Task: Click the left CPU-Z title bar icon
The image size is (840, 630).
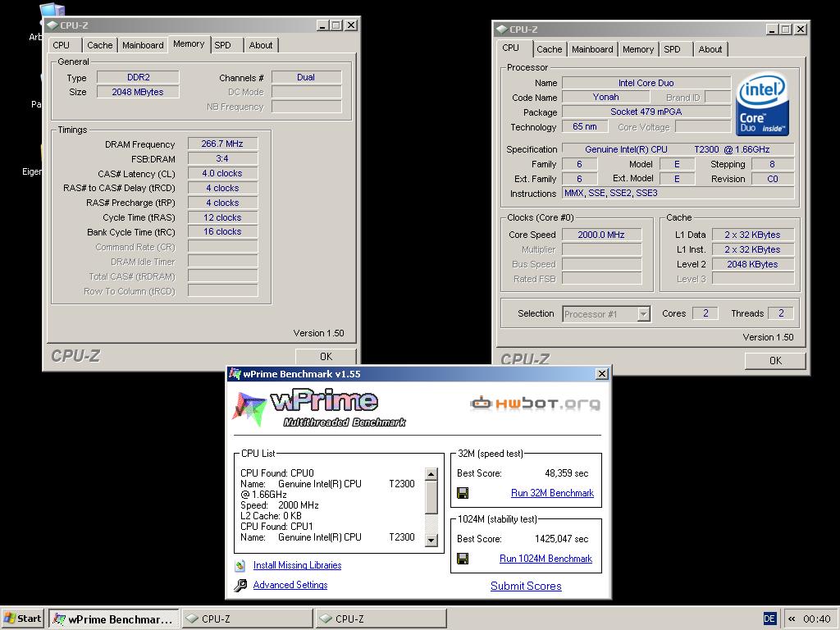Action: [52, 25]
